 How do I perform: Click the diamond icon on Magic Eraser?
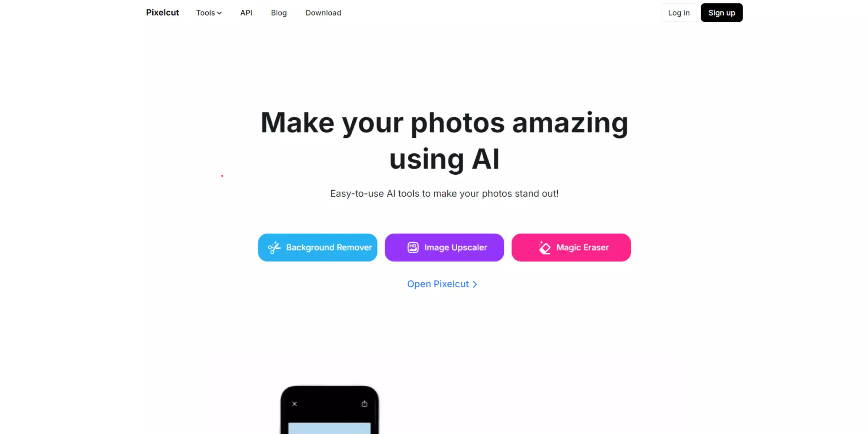click(x=545, y=247)
